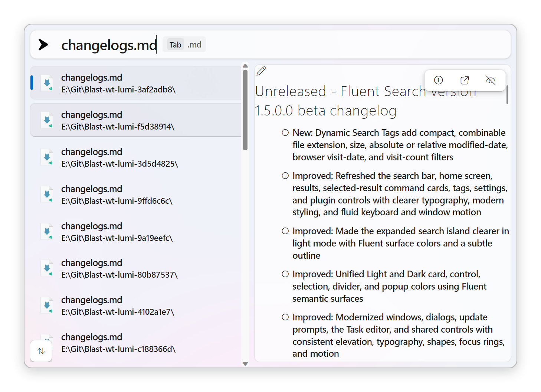Select changelogs.md in Blast-wt-lumi-4102a1e7
The height and width of the screenshot is (392, 541).
coord(136,306)
